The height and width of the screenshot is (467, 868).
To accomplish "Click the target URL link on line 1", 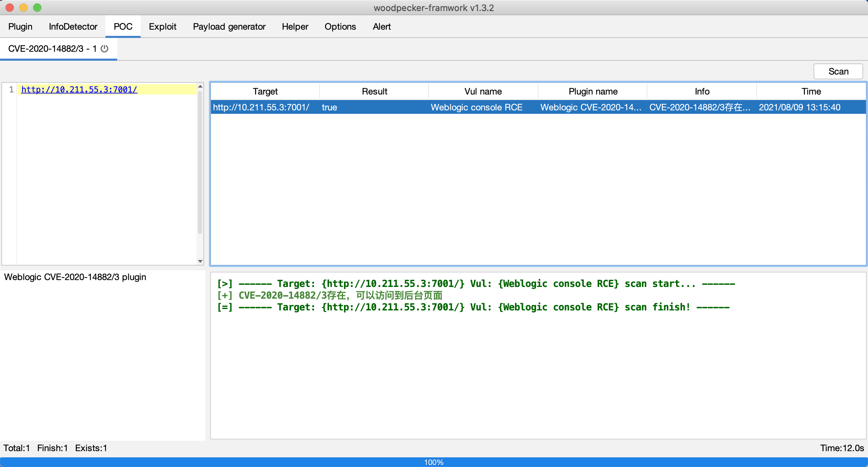I will [79, 90].
